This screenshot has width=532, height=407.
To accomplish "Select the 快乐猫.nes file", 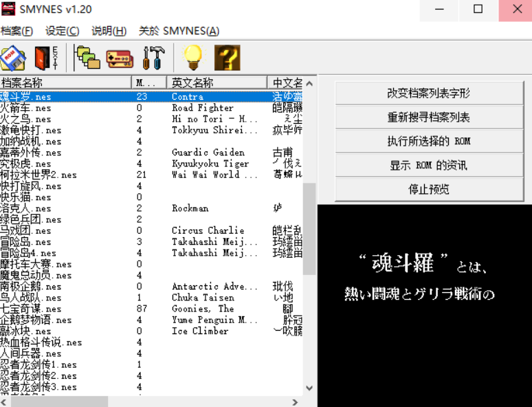I will pos(26,197).
